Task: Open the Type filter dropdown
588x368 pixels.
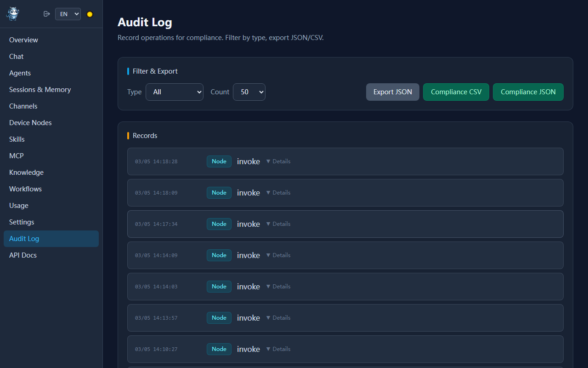Action: (x=175, y=92)
